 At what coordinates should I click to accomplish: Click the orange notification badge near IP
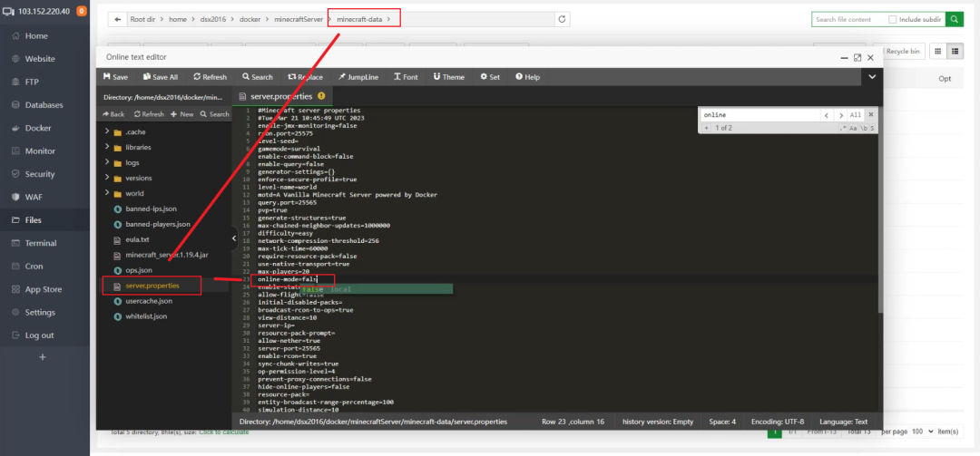point(82,11)
